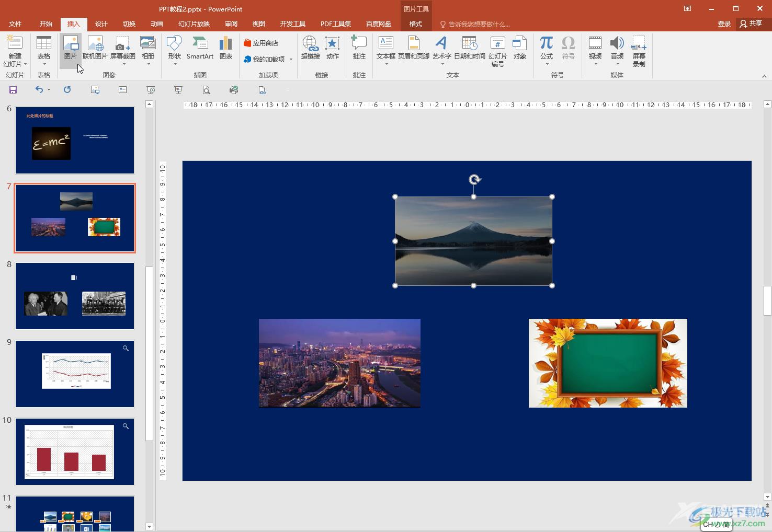
Task: Click the slide panel scroll up arrow
Action: click(x=149, y=105)
